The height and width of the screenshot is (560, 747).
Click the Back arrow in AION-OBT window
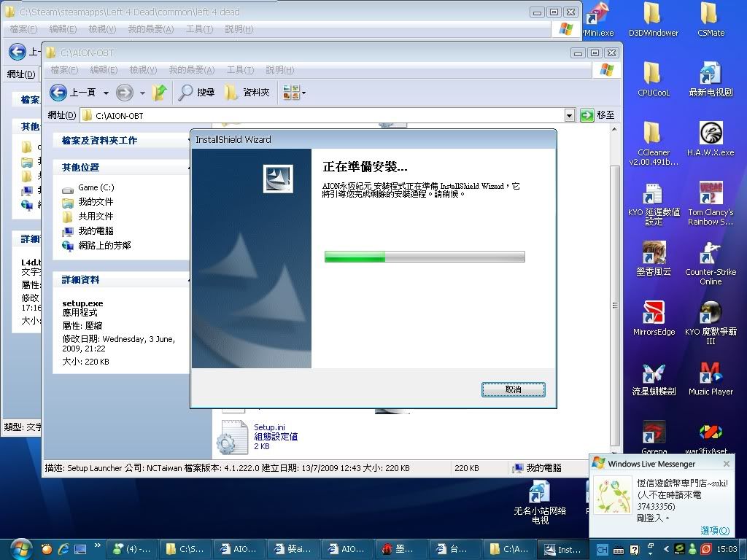pos(59,93)
